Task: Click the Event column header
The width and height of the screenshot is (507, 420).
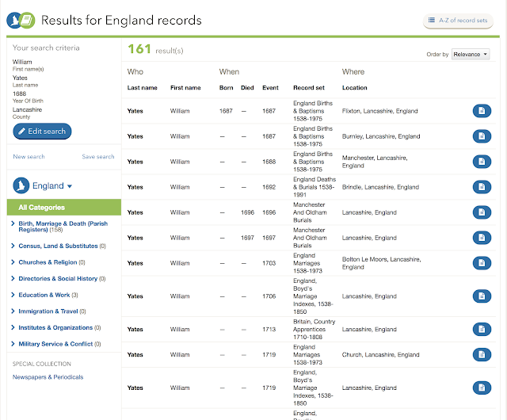Action: tap(270, 88)
